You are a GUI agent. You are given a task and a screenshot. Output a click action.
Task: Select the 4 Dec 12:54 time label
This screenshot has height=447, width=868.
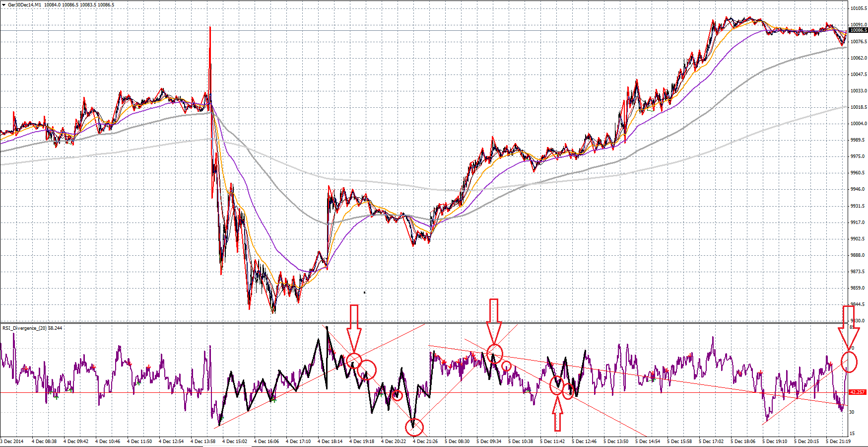pyautogui.click(x=171, y=441)
